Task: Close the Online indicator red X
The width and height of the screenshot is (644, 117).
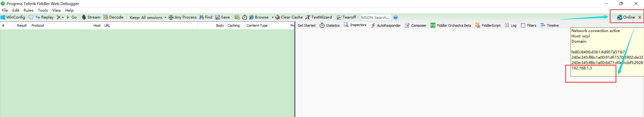Action: click(639, 17)
